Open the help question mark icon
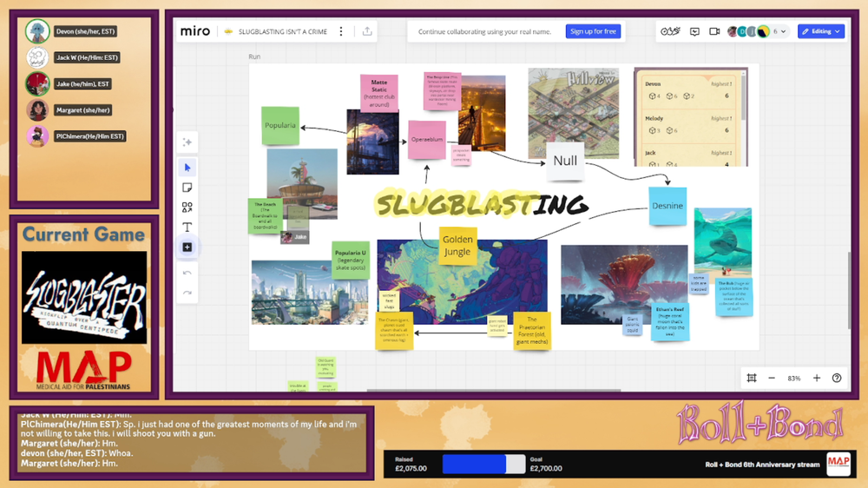The width and height of the screenshot is (868, 488). [837, 379]
